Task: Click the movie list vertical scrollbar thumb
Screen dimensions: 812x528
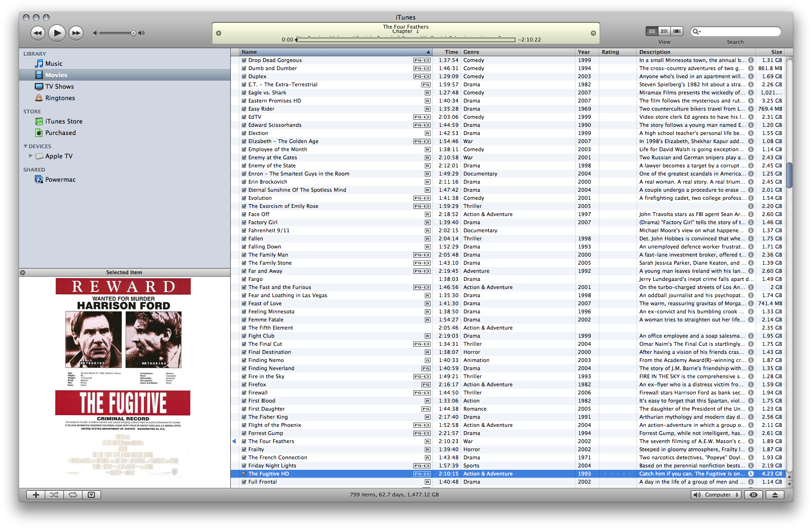Action: [x=789, y=176]
